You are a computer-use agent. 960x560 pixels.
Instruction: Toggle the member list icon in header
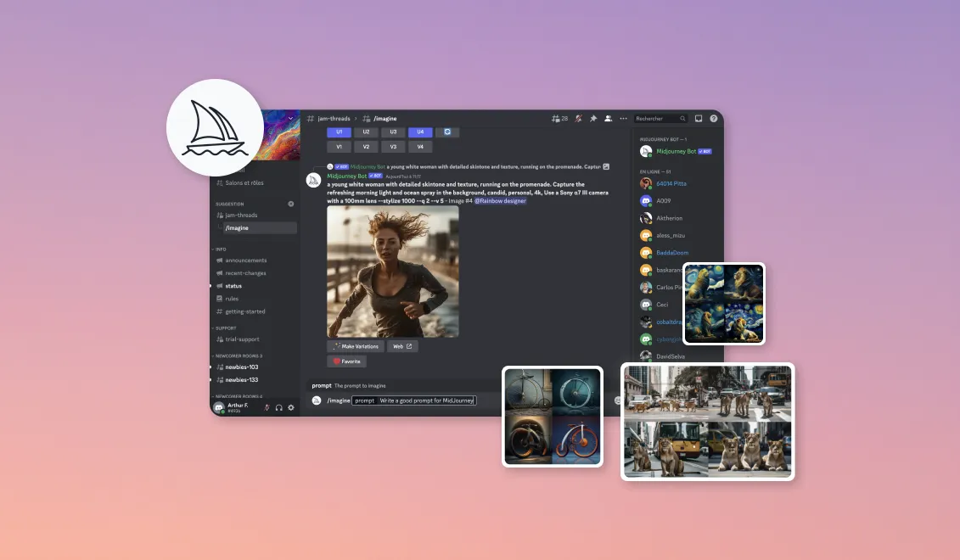tap(608, 119)
